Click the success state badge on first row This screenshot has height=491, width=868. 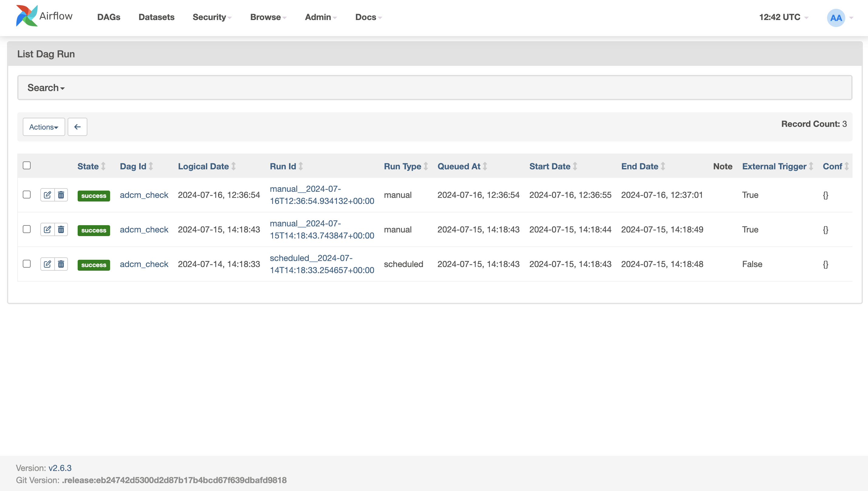pos(93,196)
